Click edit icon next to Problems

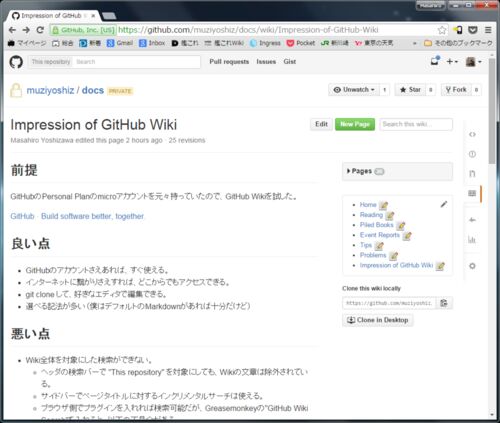click(x=393, y=256)
